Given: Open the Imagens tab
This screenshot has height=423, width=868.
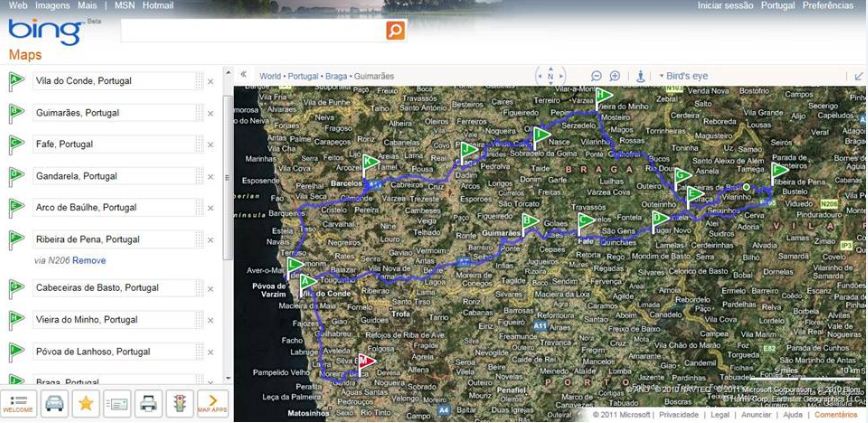Looking at the screenshot, I should click(52, 6).
